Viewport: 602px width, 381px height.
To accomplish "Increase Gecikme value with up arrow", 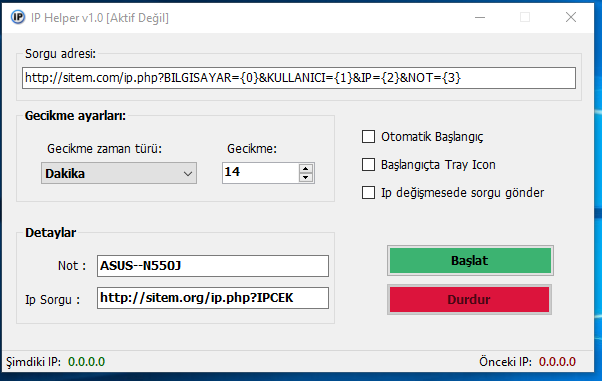I will coord(306,169).
